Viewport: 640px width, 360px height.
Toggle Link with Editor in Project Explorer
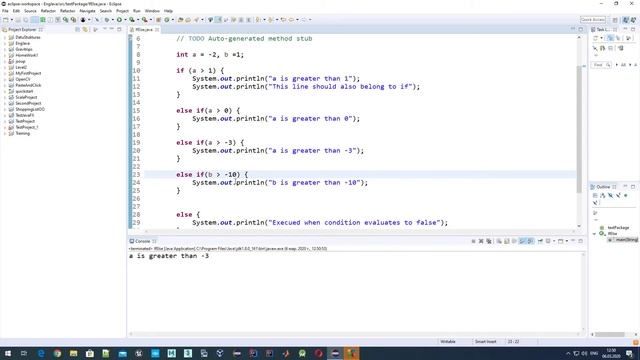tap(85, 29)
